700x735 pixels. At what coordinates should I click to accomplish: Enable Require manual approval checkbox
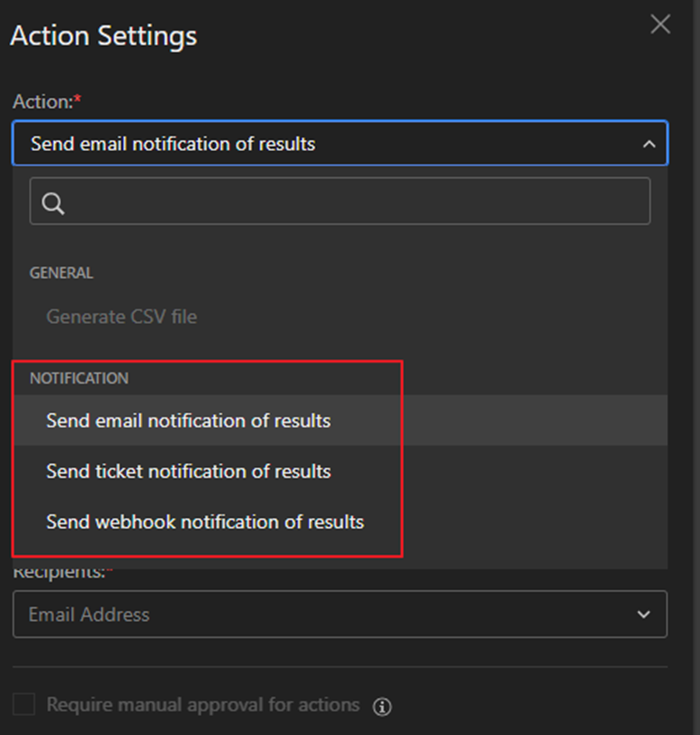pyautogui.click(x=24, y=704)
